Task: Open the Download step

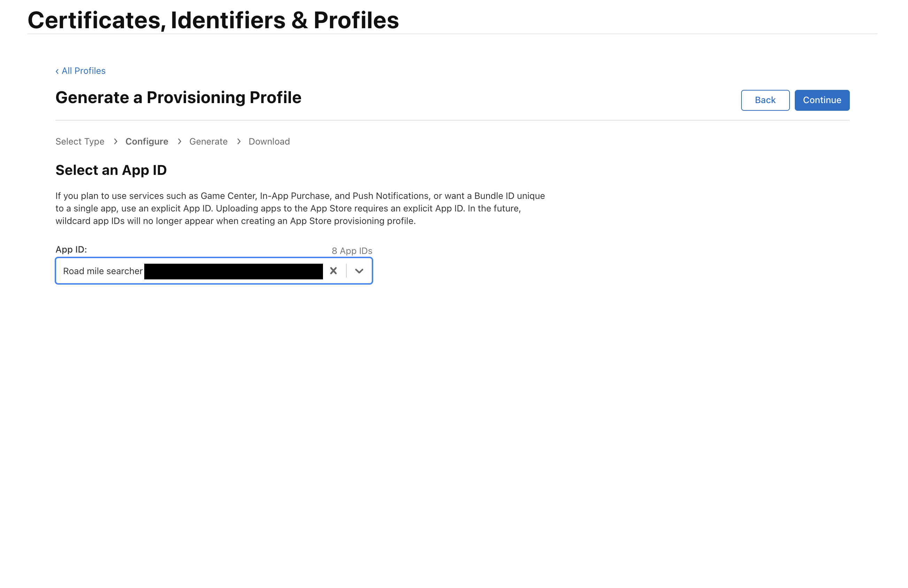Action: (x=269, y=141)
